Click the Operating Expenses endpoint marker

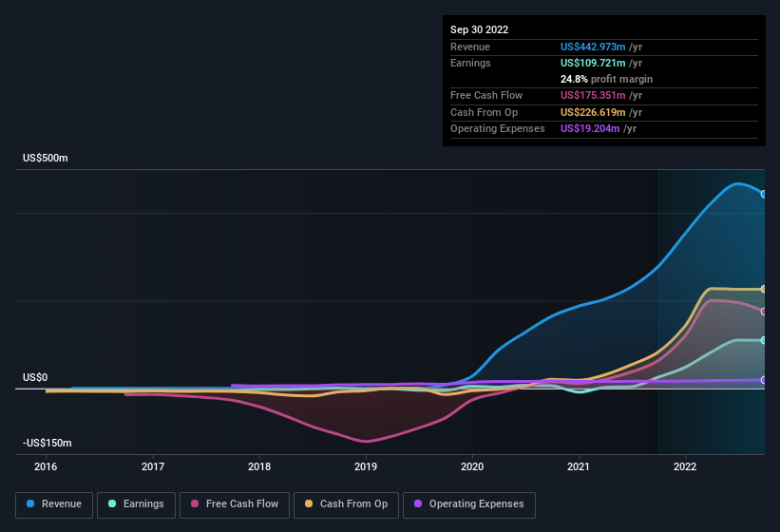(764, 380)
